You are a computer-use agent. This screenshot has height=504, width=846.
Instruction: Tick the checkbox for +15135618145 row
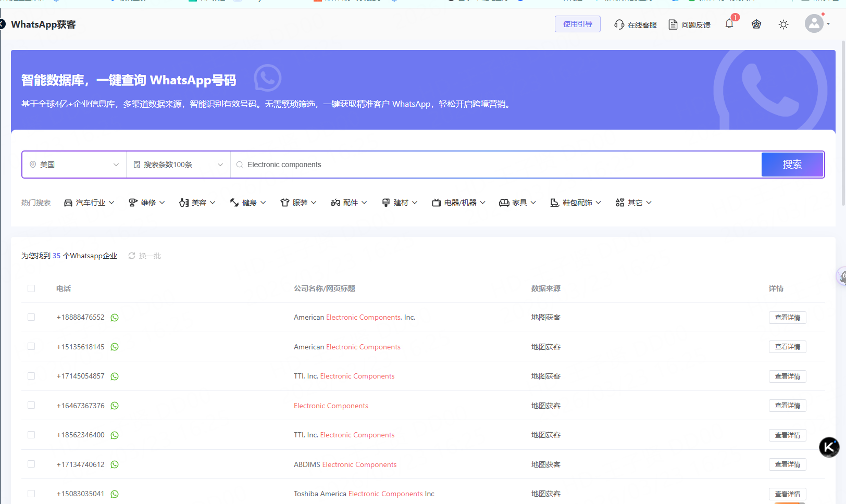tap(31, 347)
